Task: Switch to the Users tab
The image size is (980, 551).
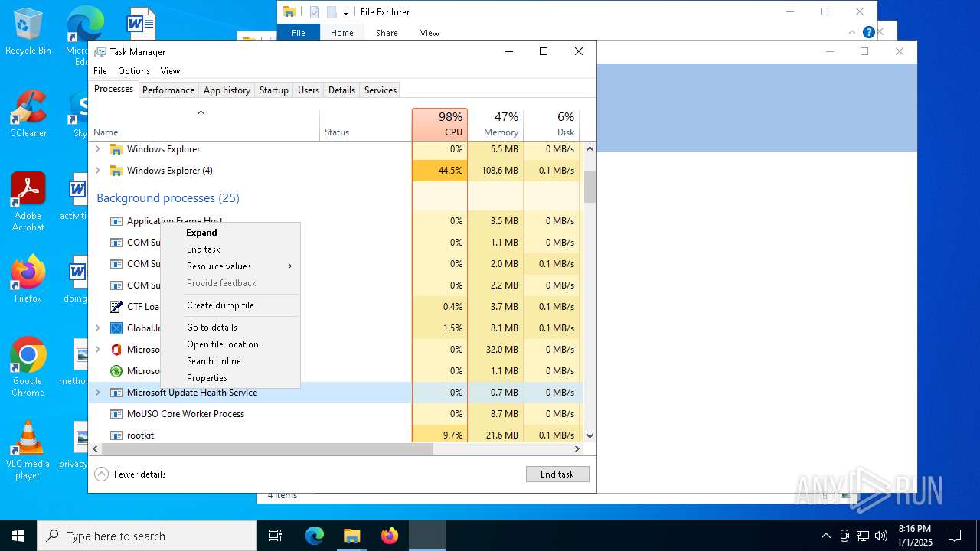Action: pyautogui.click(x=309, y=90)
